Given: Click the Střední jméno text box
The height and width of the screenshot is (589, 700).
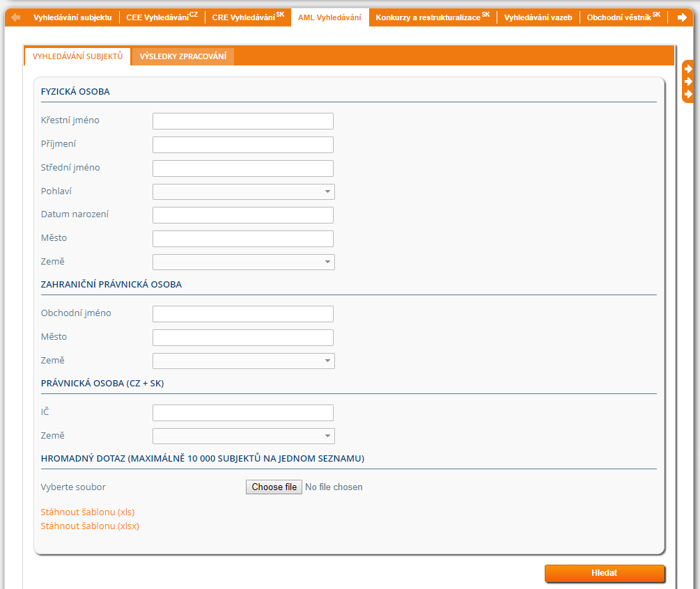Looking at the screenshot, I should click(x=243, y=168).
